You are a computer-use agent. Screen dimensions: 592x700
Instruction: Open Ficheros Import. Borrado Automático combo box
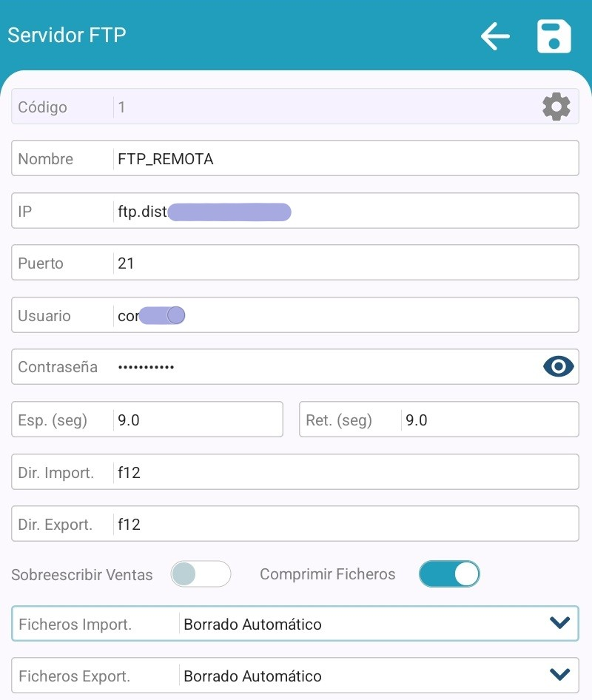coord(363,624)
